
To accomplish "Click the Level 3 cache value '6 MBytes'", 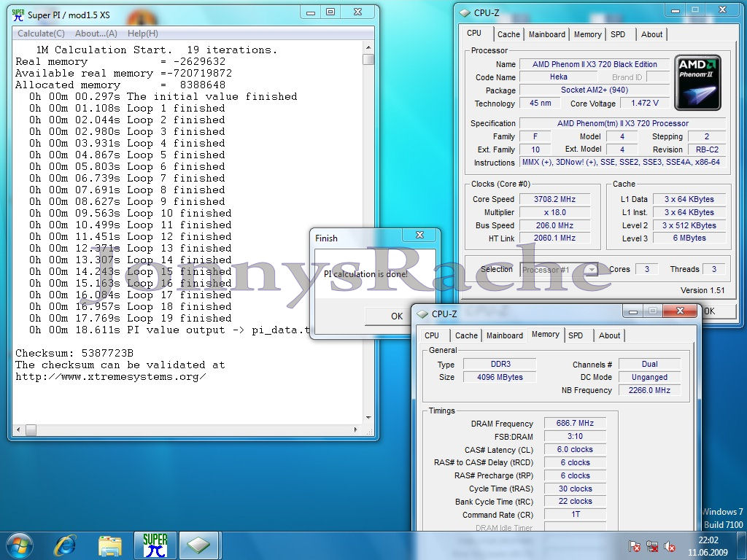I will tap(689, 238).
